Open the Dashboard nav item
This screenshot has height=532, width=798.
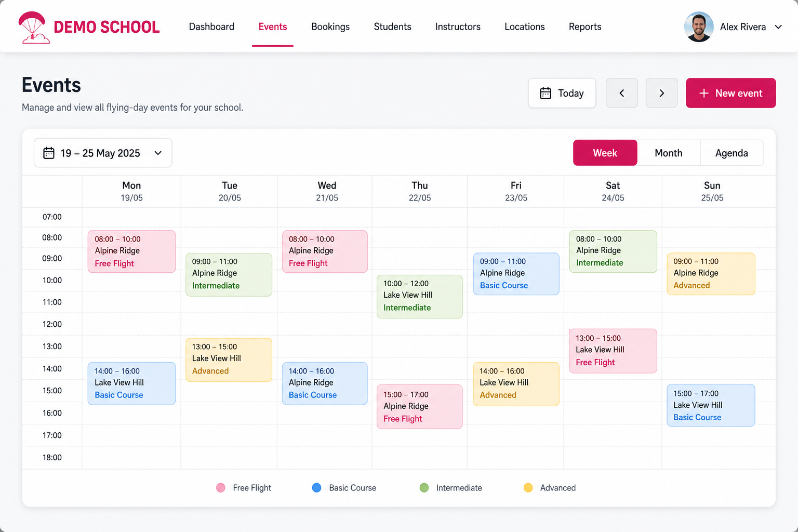coord(211,26)
